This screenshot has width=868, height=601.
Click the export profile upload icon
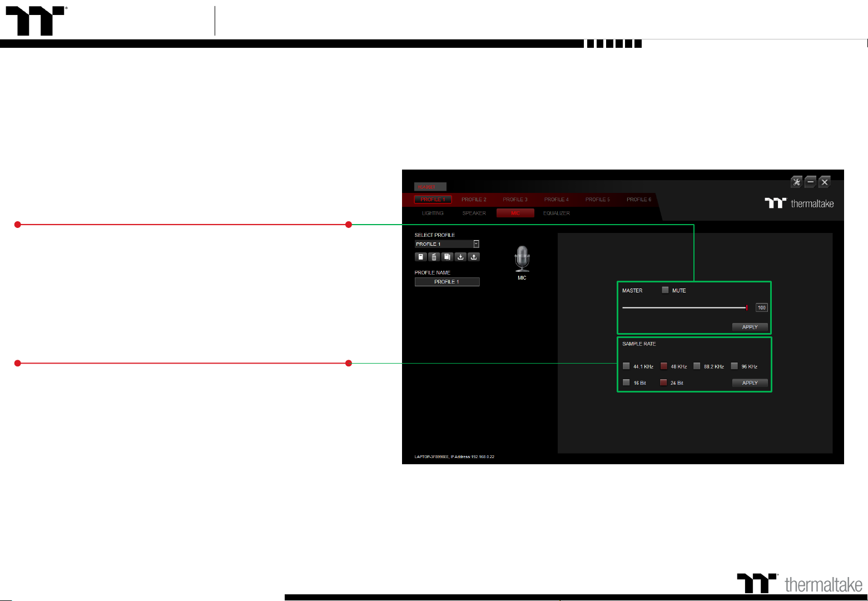[x=474, y=257]
